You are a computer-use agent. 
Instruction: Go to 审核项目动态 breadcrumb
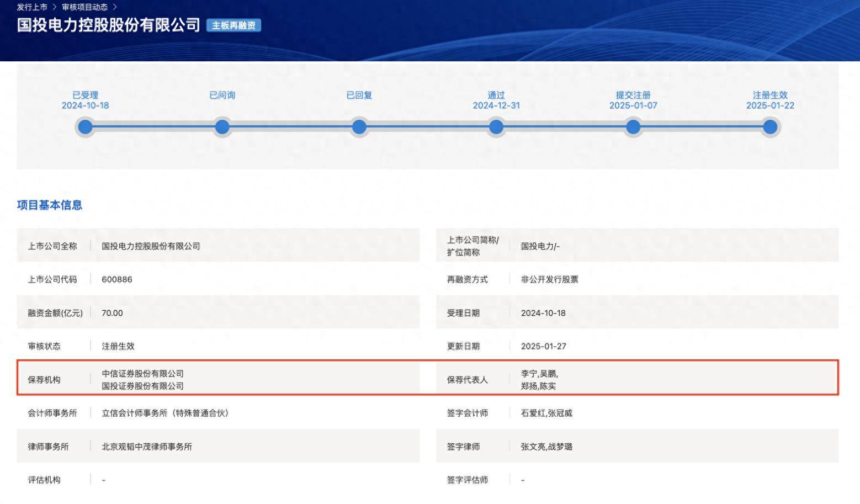pyautogui.click(x=84, y=7)
